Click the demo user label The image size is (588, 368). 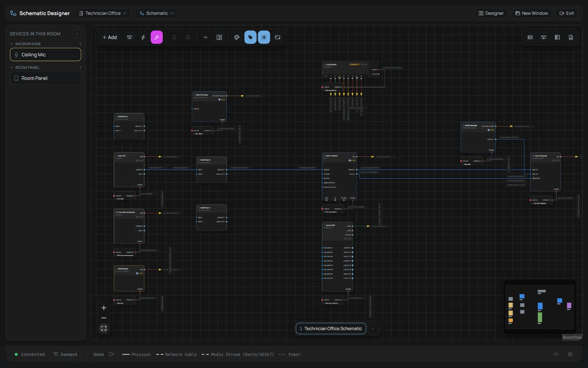click(99, 354)
